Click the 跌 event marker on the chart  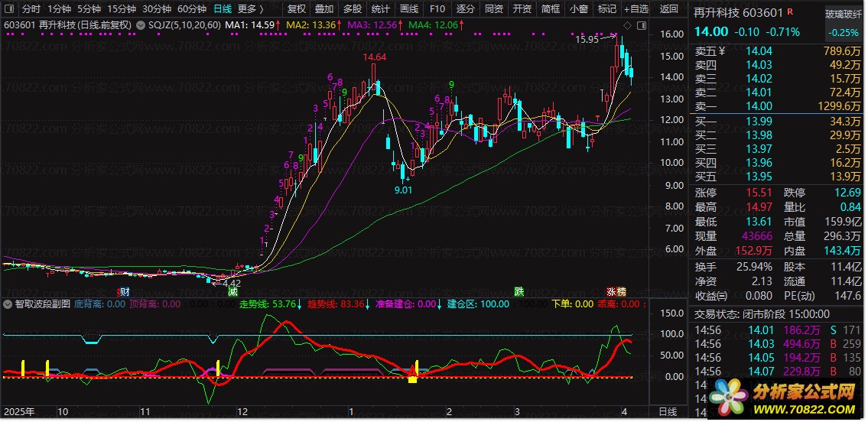[519, 292]
